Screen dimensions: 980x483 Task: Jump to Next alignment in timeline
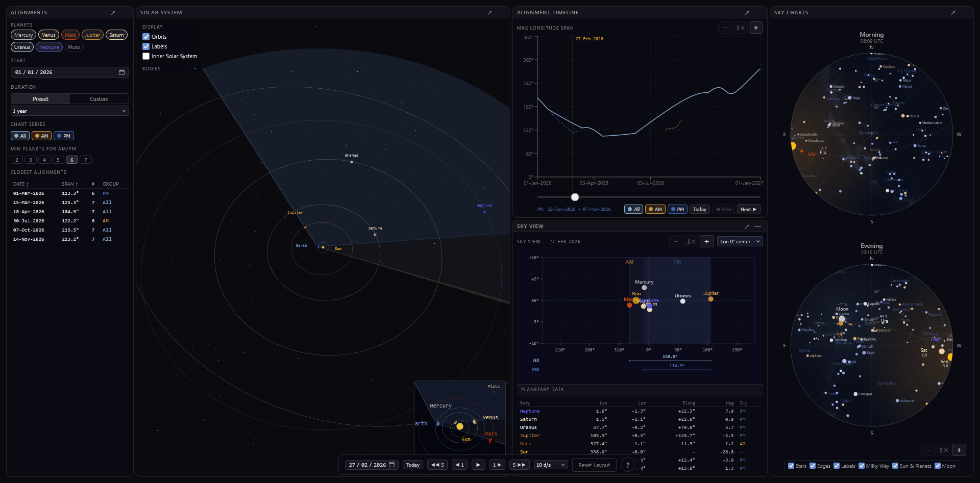point(748,209)
